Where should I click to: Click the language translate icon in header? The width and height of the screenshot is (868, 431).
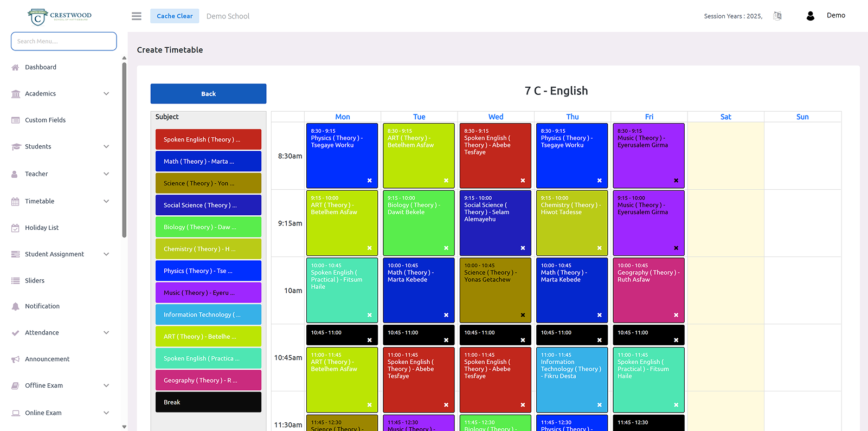777,16
